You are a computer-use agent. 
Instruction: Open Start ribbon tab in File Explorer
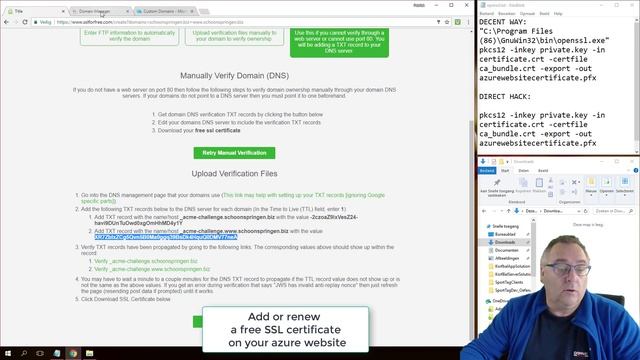[x=505, y=171]
